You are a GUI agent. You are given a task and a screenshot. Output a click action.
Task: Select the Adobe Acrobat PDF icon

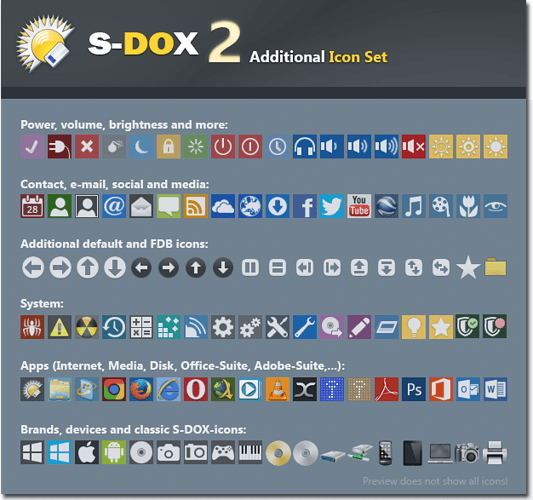(386, 389)
